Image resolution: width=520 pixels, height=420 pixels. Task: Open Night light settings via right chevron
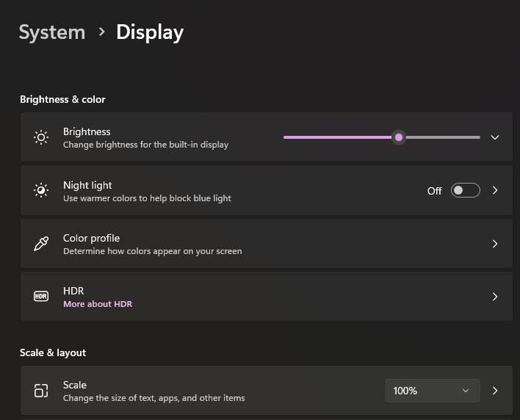point(495,190)
